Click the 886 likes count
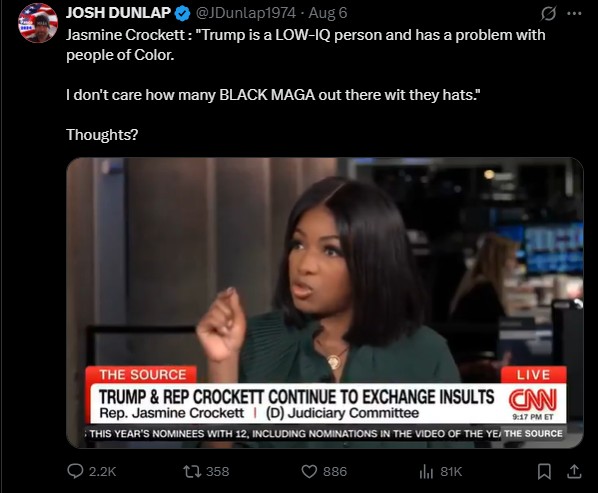This screenshot has width=598, height=493. [x=335, y=472]
